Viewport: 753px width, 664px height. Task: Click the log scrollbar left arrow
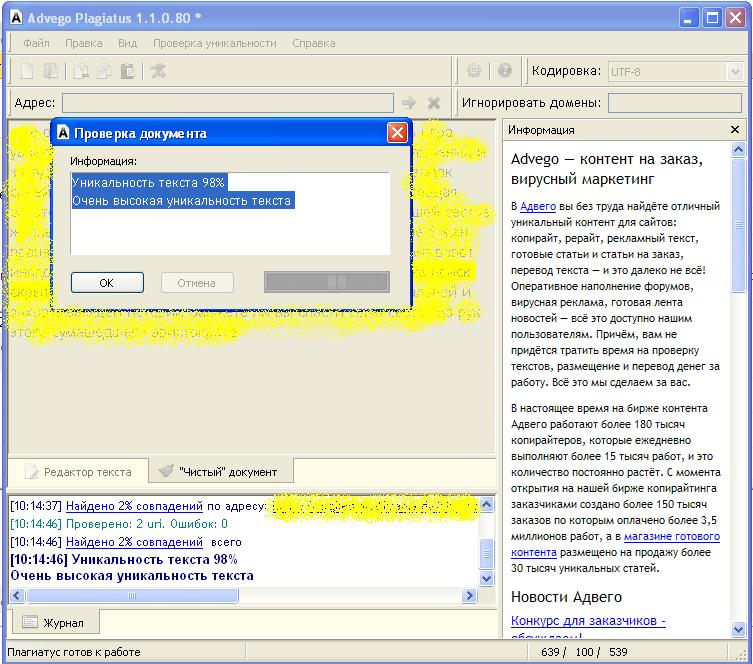(x=17, y=596)
